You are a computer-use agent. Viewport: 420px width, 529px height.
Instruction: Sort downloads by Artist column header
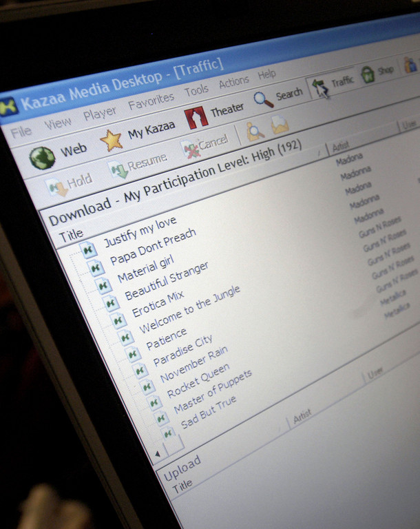340,146
